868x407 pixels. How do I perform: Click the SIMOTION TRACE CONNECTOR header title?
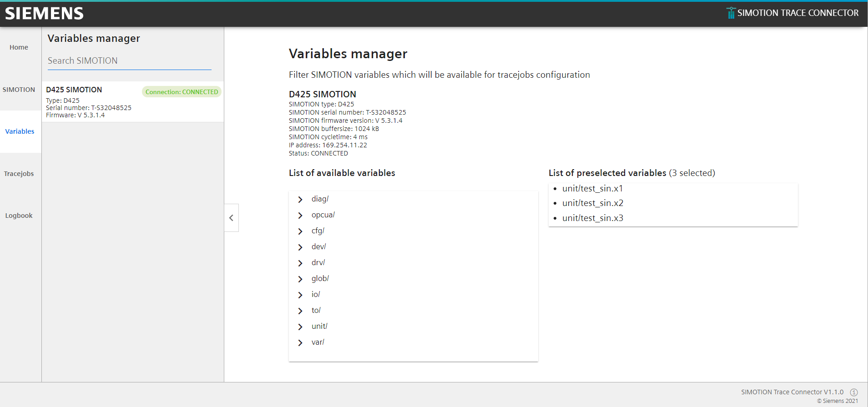pos(798,13)
